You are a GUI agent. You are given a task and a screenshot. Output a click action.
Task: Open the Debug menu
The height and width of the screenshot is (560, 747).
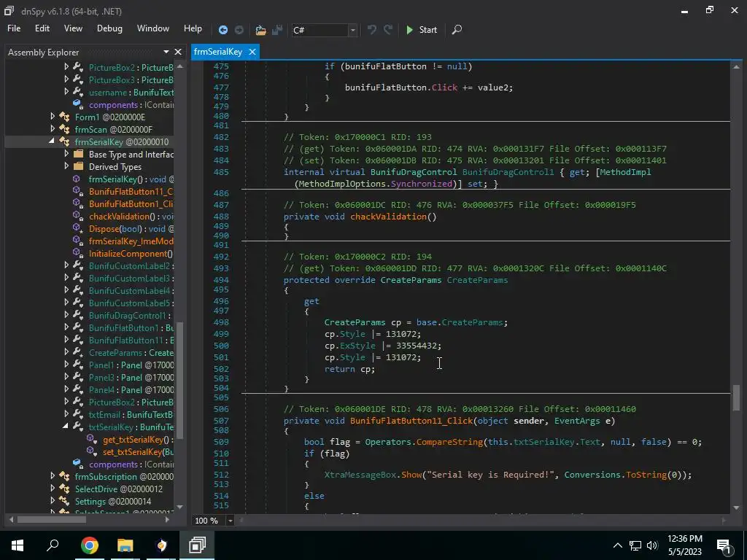point(109,28)
